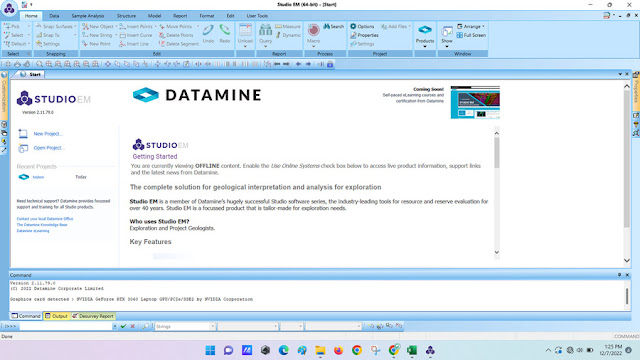Click the Dynamic report tool

(288, 35)
